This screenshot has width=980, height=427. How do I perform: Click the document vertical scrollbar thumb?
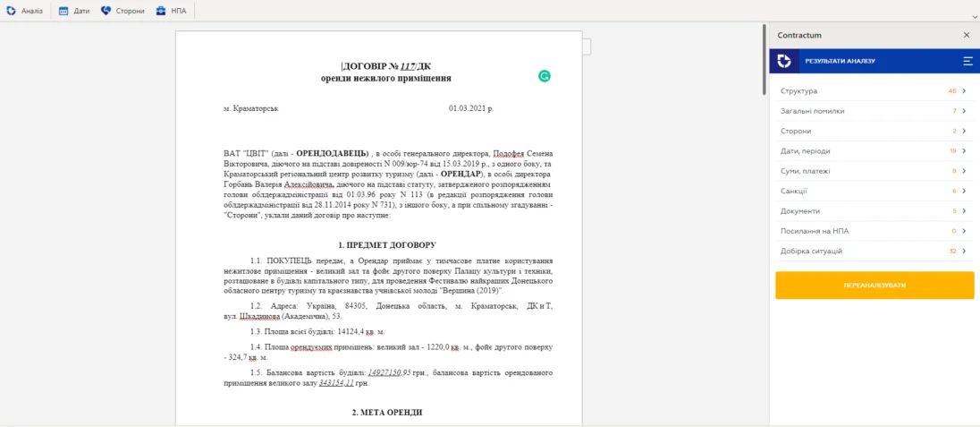[764, 59]
